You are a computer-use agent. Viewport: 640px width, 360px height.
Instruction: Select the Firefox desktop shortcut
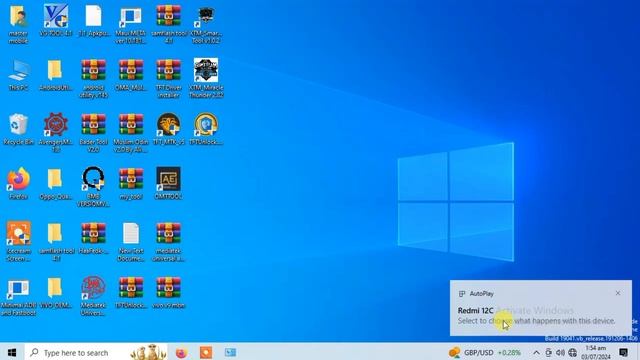[18, 179]
